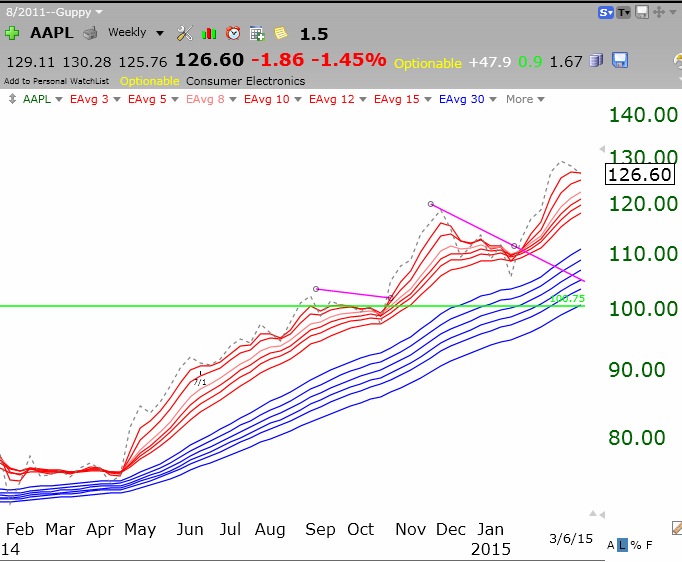Click the up-down arrow beside AAPL legend
The height and width of the screenshot is (562, 682).
click(x=12, y=99)
